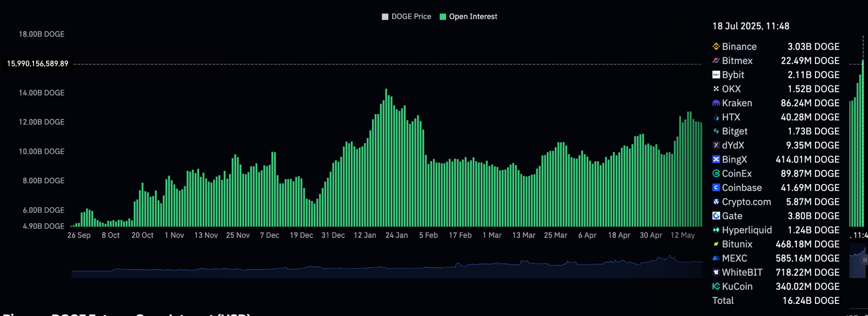Image resolution: width=868 pixels, height=316 pixels.
Task: Click the 1 Mar date label
Action: pyautogui.click(x=492, y=235)
